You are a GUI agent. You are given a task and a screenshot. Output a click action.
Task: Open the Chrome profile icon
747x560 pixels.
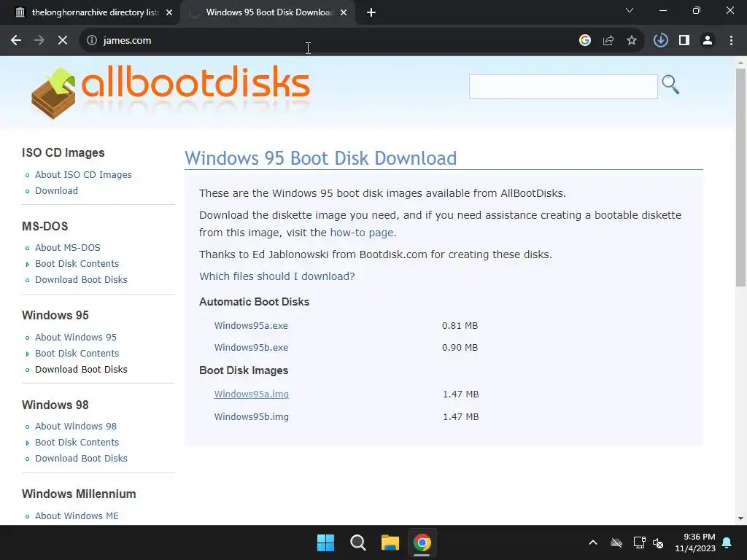[x=708, y=41]
